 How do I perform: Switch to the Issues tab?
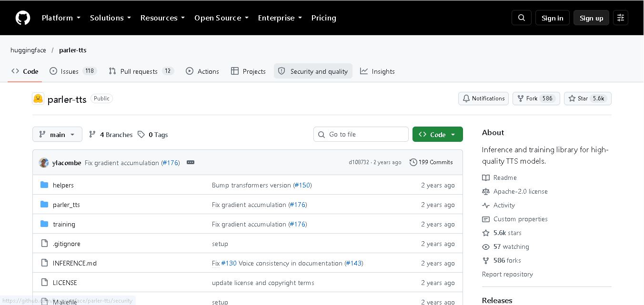[x=73, y=71]
